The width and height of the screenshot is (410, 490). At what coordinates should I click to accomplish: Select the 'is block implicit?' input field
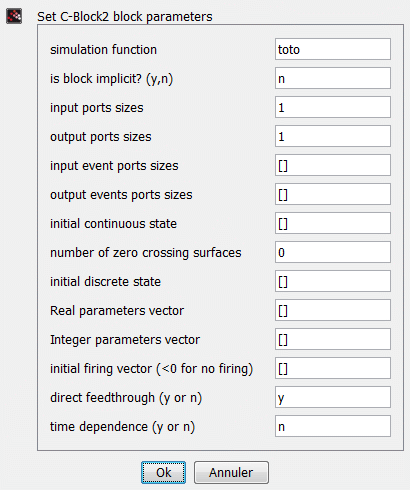coord(333,78)
